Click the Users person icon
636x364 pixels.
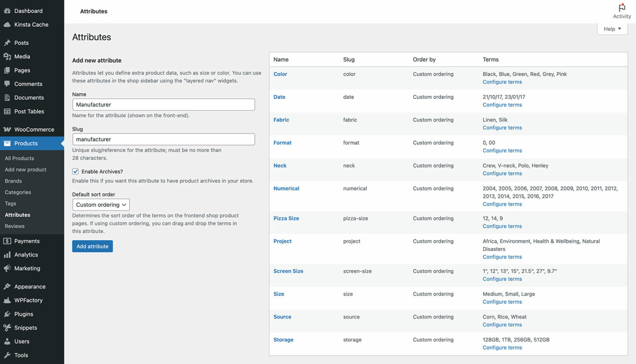[x=7, y=342]
